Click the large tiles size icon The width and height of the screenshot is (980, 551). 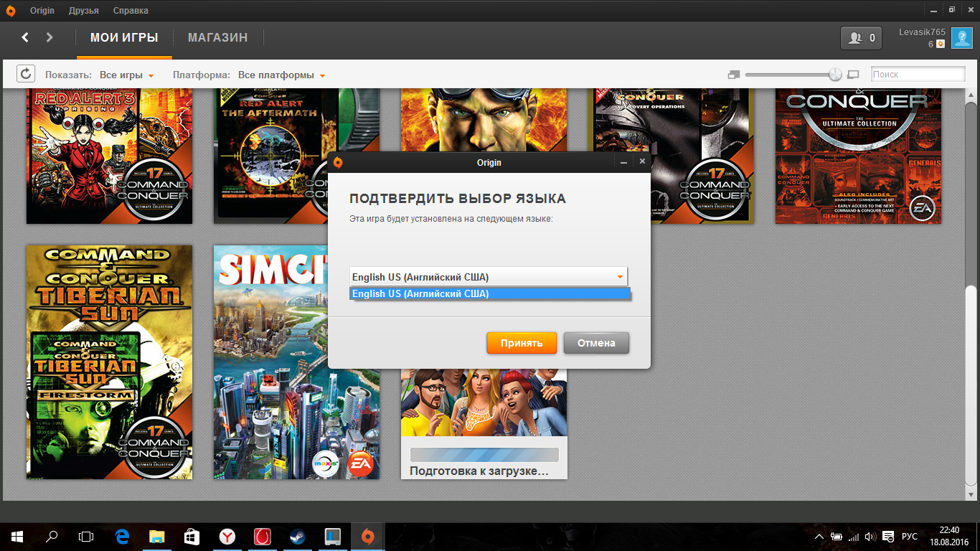[x=853, y=75]
